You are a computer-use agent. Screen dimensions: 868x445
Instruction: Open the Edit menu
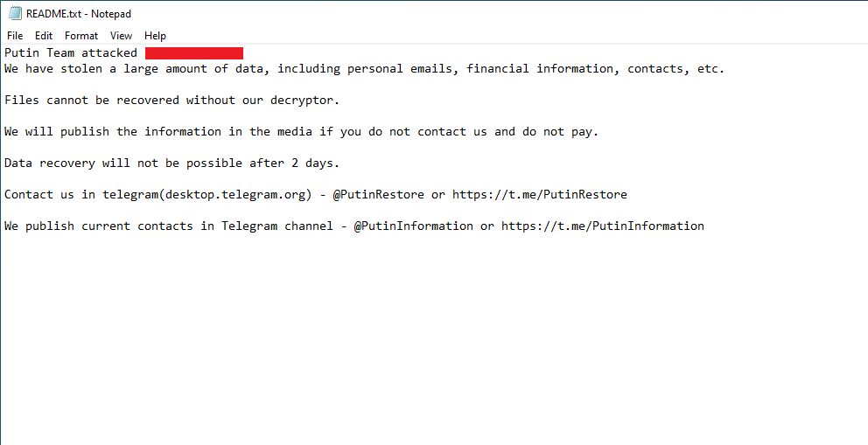tap(44, 36)
